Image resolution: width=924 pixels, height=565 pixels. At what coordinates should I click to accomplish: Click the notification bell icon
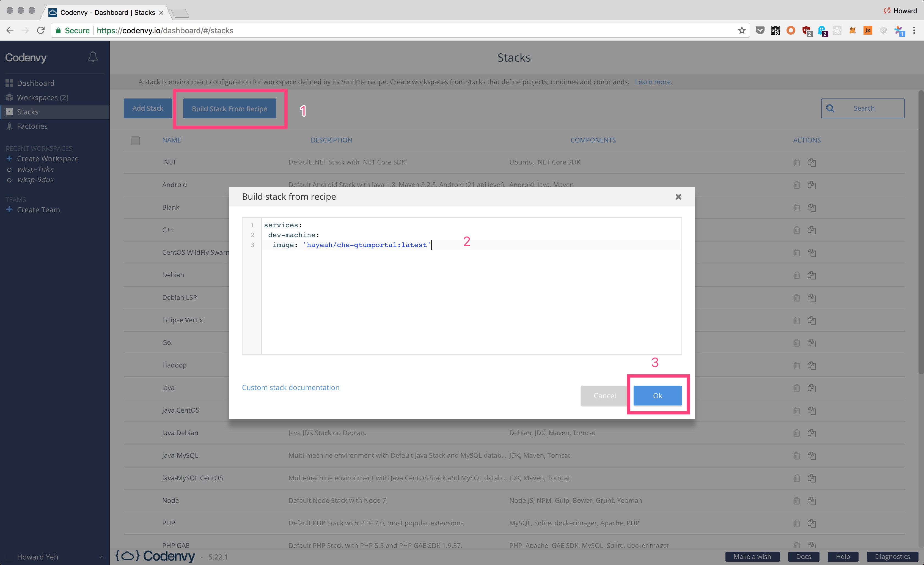[x=93, y=57]
